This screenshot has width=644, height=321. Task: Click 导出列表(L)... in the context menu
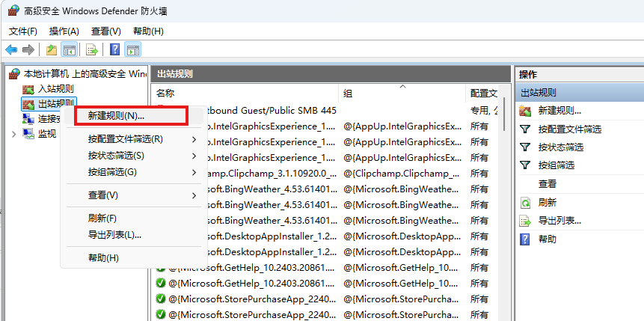tap(114, 235)
